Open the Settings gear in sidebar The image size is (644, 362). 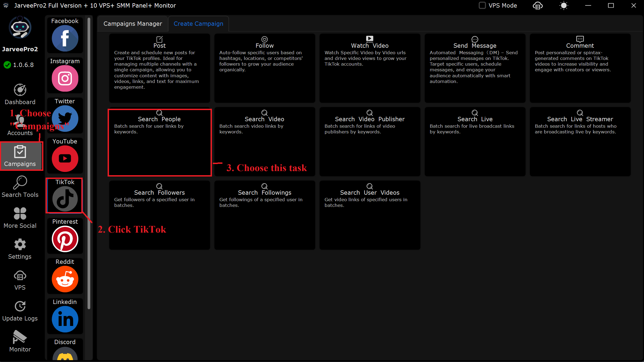pos(20,249)
